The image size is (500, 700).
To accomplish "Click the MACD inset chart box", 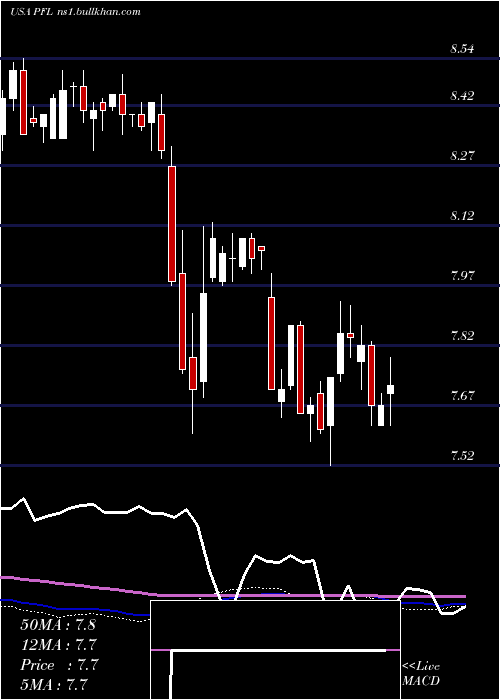I will 275,650.
